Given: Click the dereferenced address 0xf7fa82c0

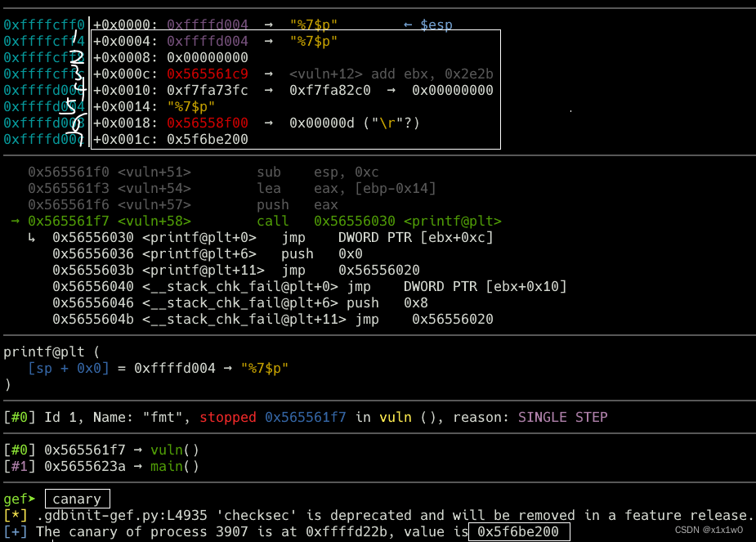Looking at the screenshot, I should pyautogui.click(x=330, y=90).
